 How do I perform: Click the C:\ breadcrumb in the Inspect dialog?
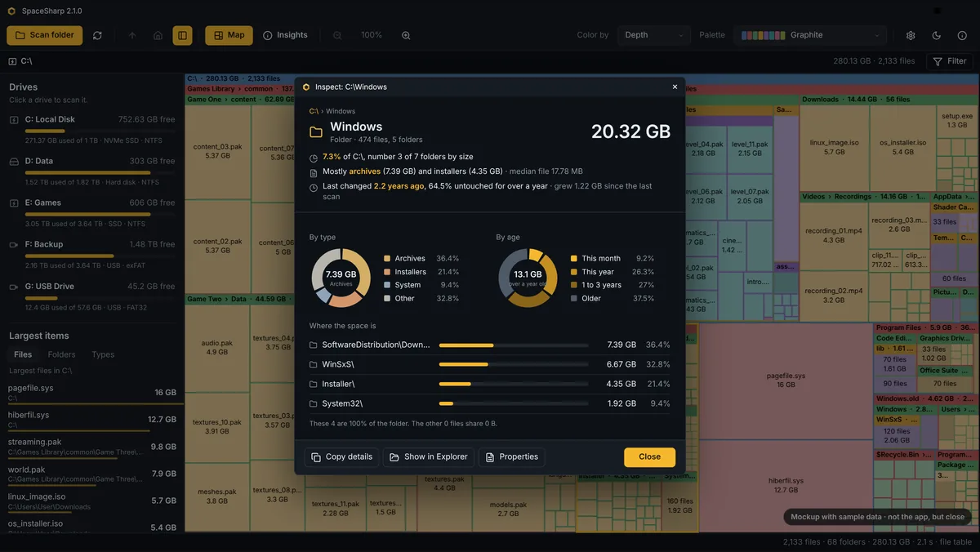[x=314, y=111]
